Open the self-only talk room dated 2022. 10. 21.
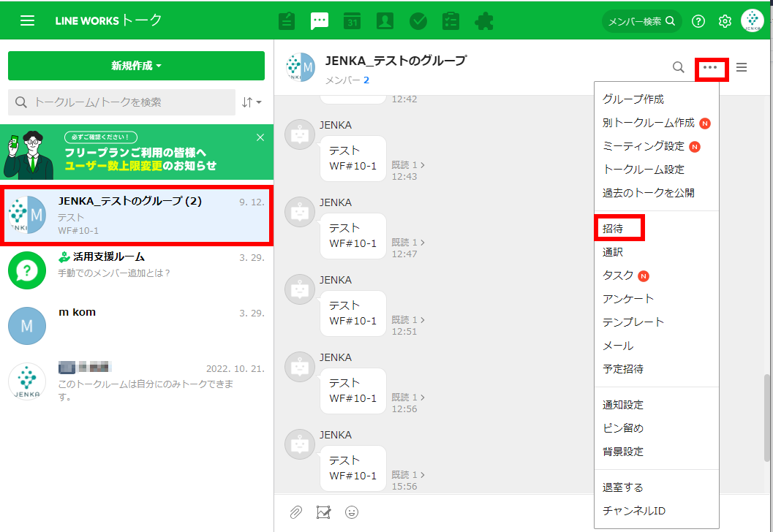Image resolution: width=773 pixels, height=532 pixels. point(137,381)
